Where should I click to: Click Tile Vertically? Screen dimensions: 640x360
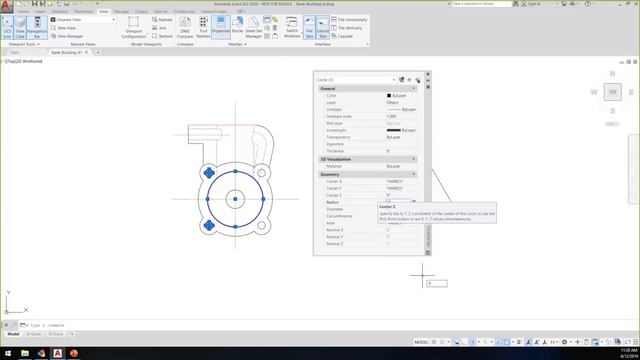(347, 28)
